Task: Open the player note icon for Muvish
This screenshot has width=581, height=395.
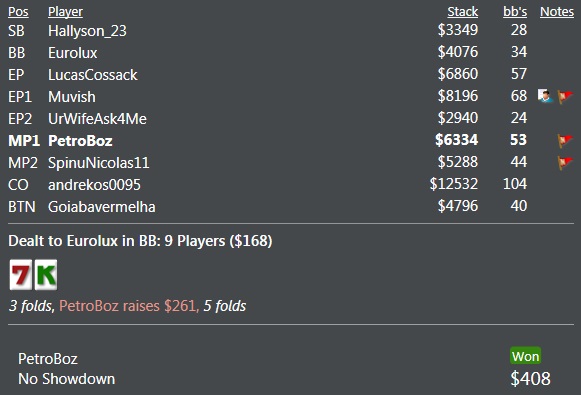Action: 545,96
